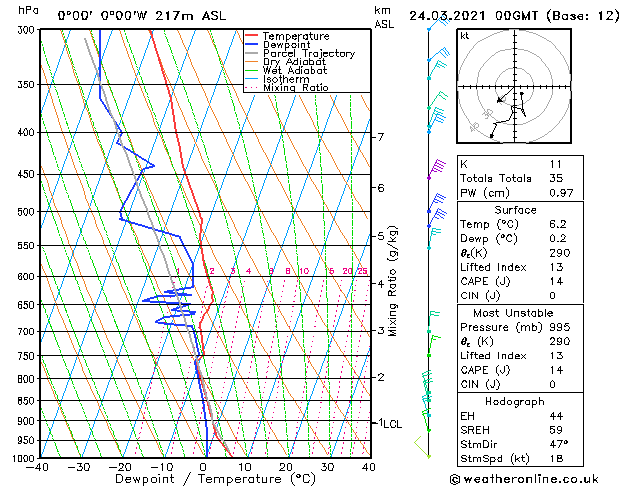Click the '40' temperature axis label
Image resolution: width=629 pixels, height=486 pixels.
(369, 467)
